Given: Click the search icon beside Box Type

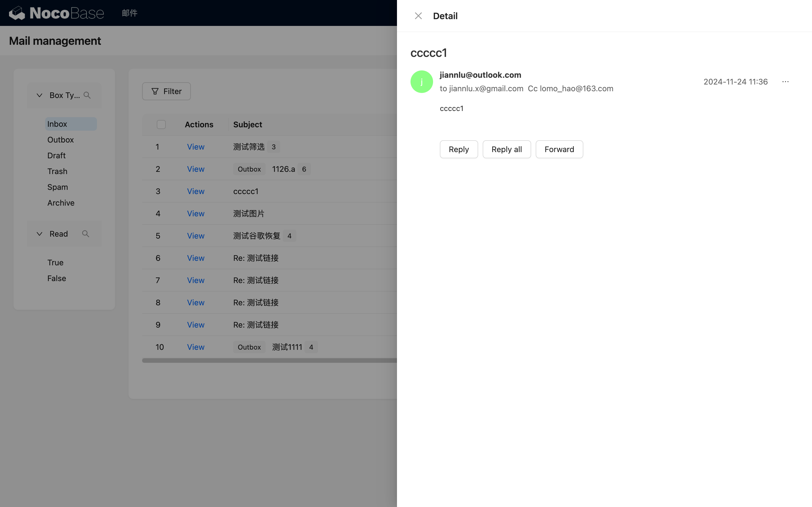Looking at the screenshot, I should pos(87,95).
